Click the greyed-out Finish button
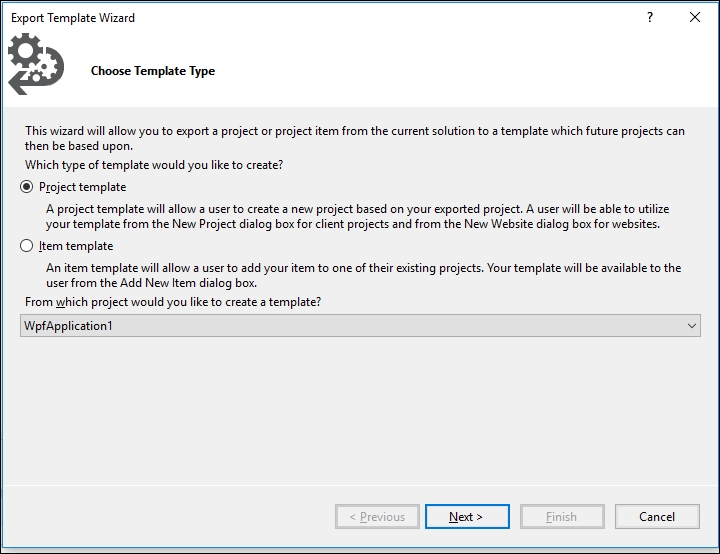 click(562, 517)
